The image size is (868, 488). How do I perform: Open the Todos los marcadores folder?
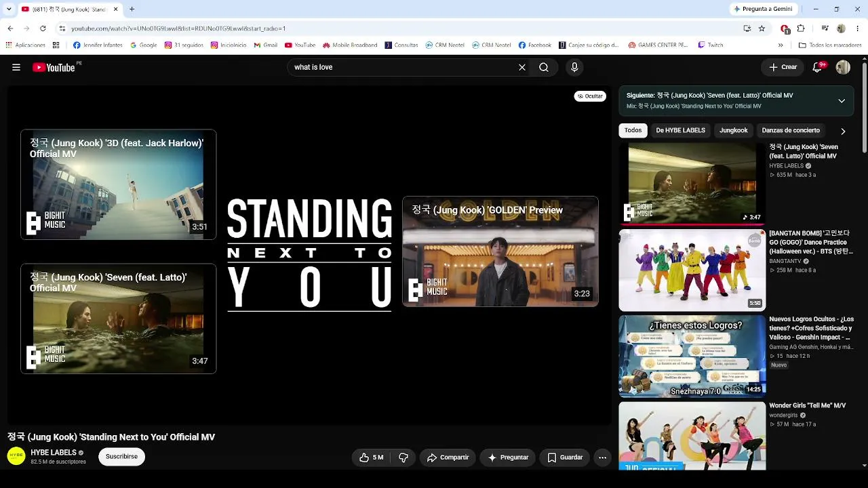[831, 45]
